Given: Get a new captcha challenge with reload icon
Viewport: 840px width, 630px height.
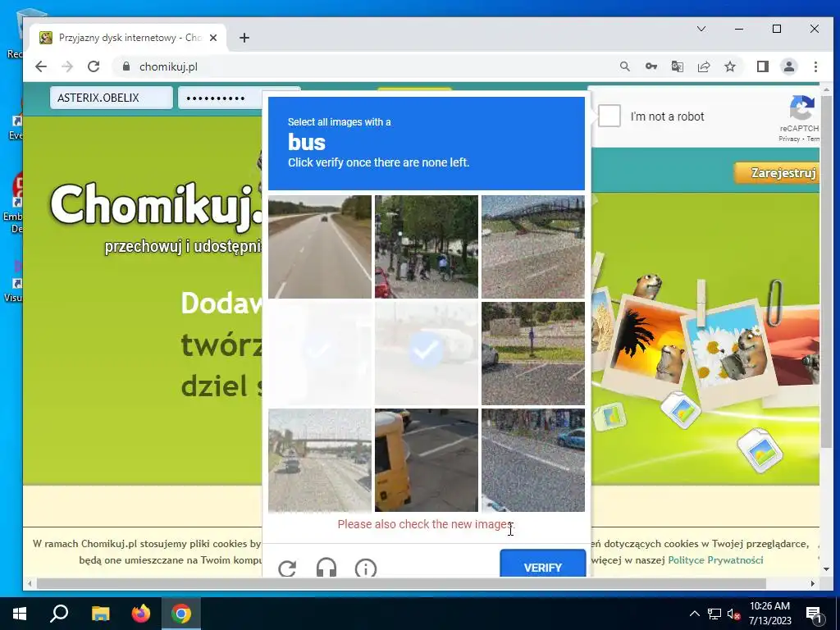Looking at the screenshot, I should (x=288, y=568).
